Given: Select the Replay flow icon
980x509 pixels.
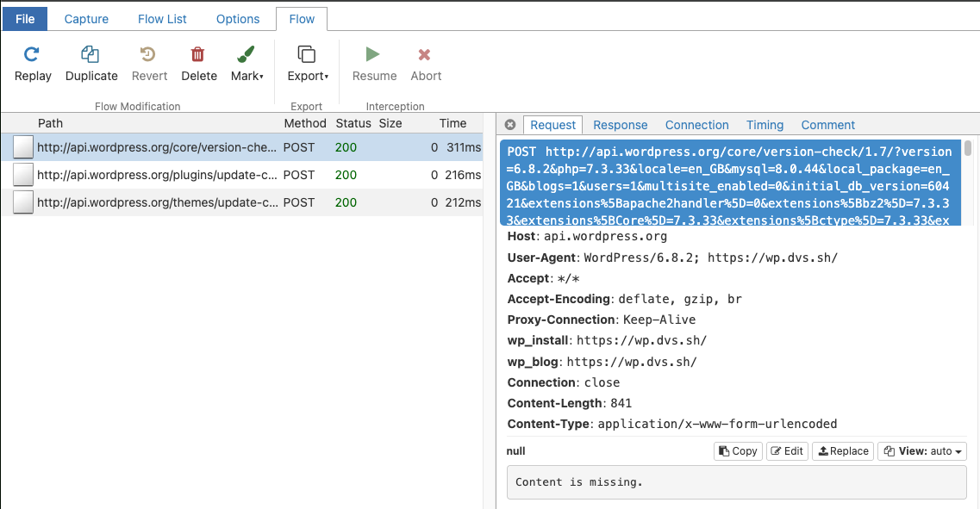Looking at the screenshot, I should [32, 60].
